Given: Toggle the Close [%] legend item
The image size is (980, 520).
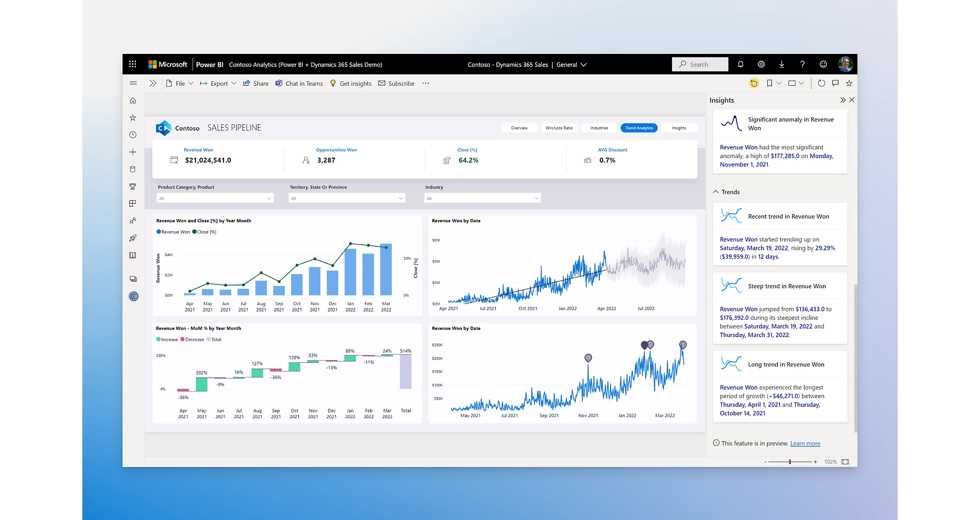Looking at the screenshot, I should (204, 232).
